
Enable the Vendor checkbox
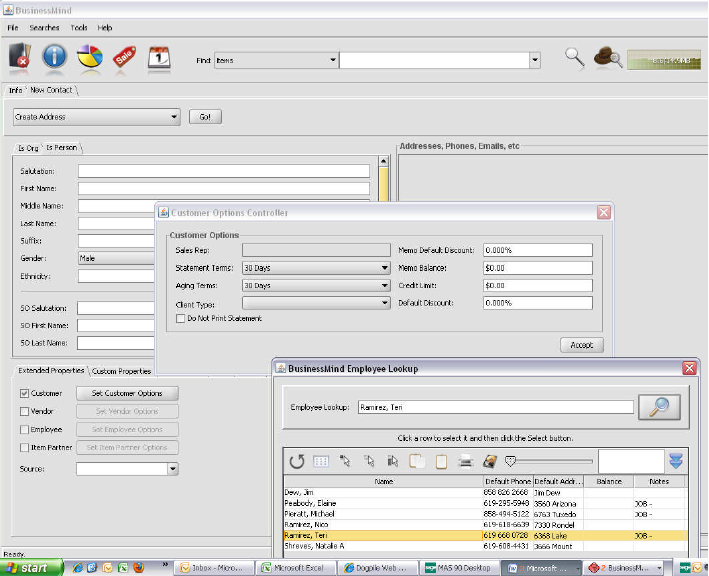(x=24, y=411)
